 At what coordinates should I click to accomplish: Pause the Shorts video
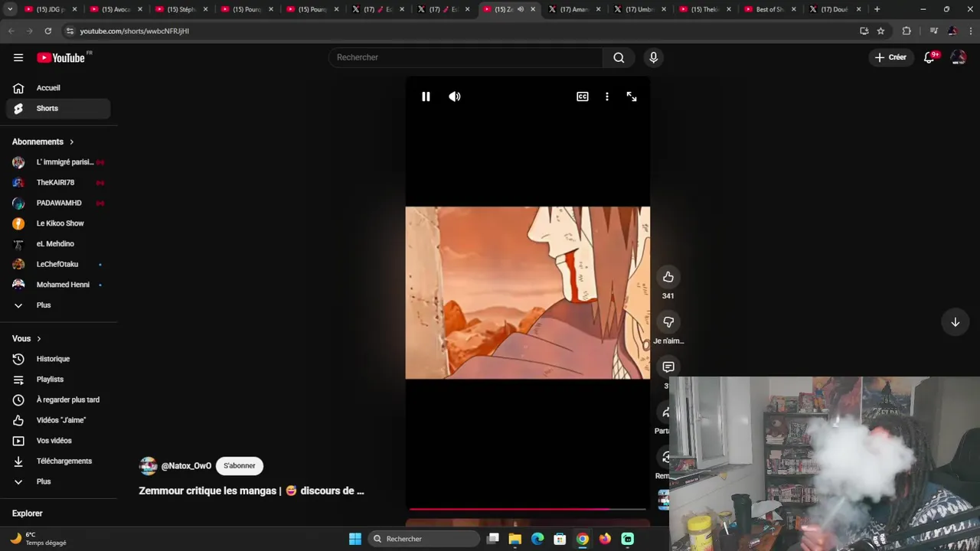pyautogui.click(x=426, y=96)
